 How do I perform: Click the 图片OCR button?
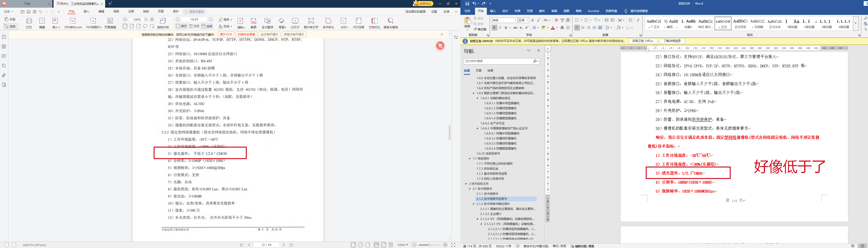coord(226,34)
